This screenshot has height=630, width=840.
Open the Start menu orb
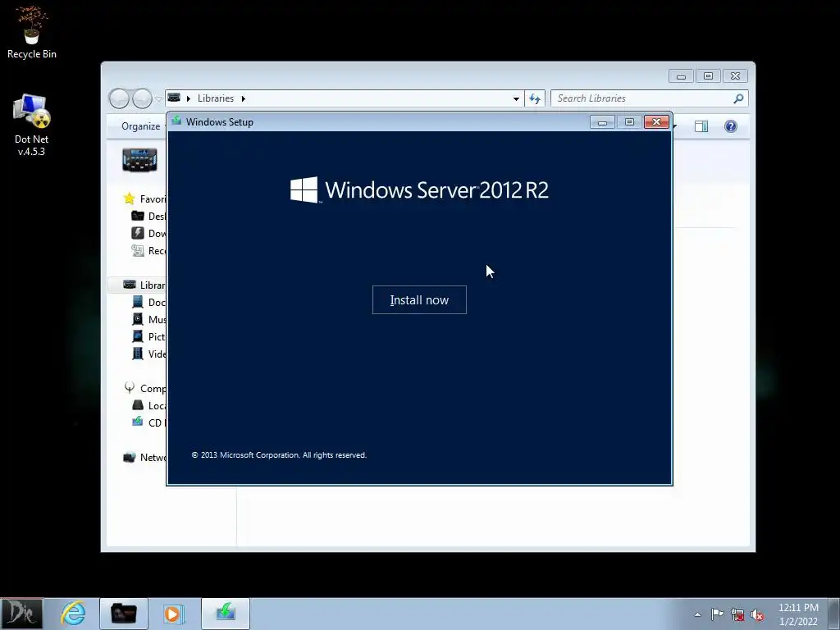click(21, 614)
